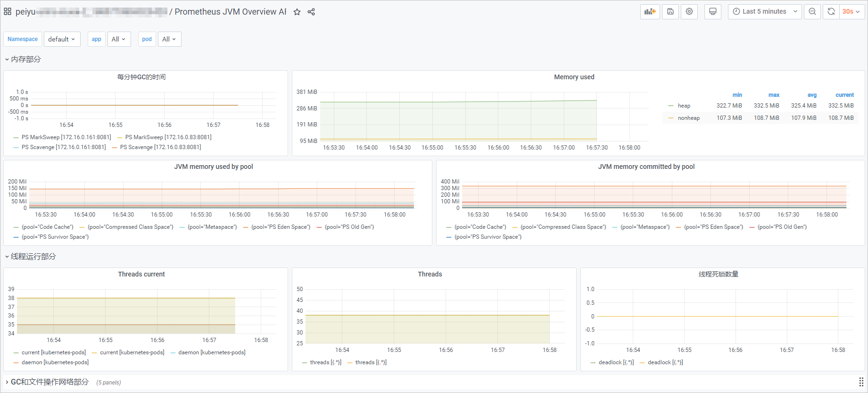Open the Last 5 minutes time picker
Screen dimensions: 868x393
(x=765, y=12)
